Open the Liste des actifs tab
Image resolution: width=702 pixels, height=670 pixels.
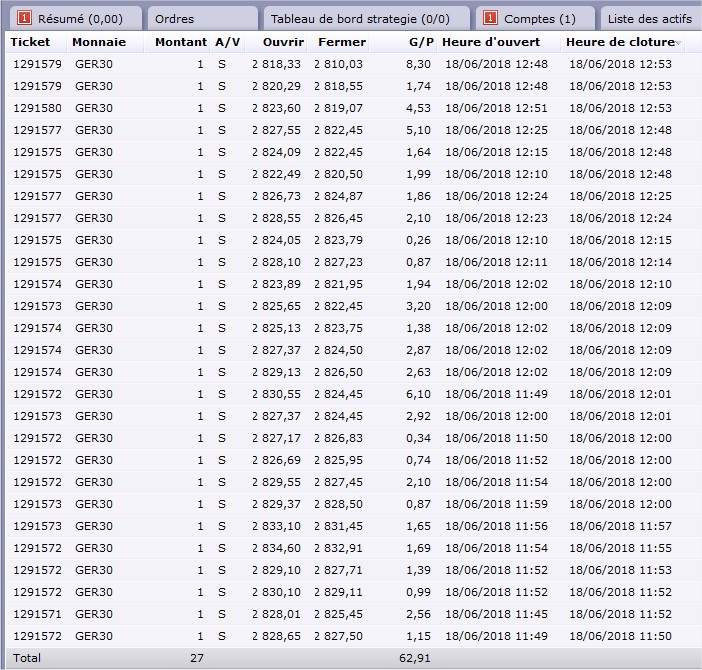click(650, 19)
